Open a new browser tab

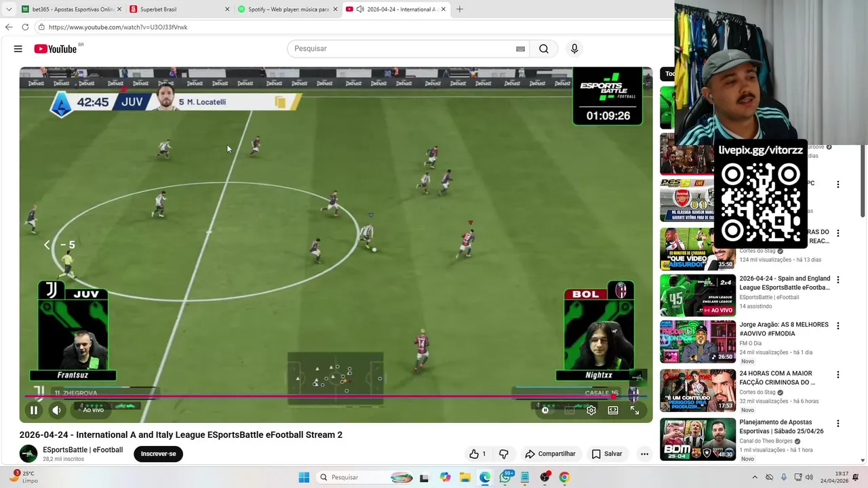[x=460, y=9]
